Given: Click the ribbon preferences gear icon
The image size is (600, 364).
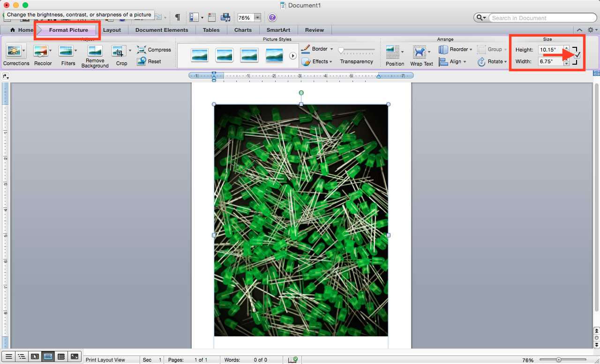Looking at the screenshot, I should [591, 30].
